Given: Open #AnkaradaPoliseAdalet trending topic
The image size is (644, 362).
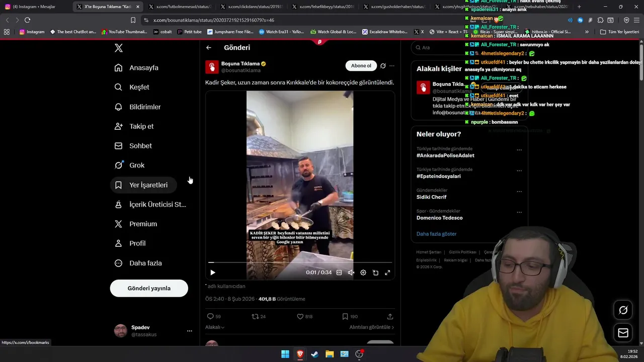Looking at the screenshot, I should coord(445,155).
